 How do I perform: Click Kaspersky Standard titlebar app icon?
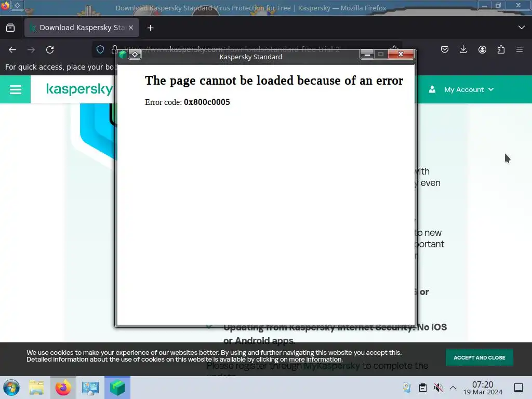pyautogui.click(x=123, y=54)
